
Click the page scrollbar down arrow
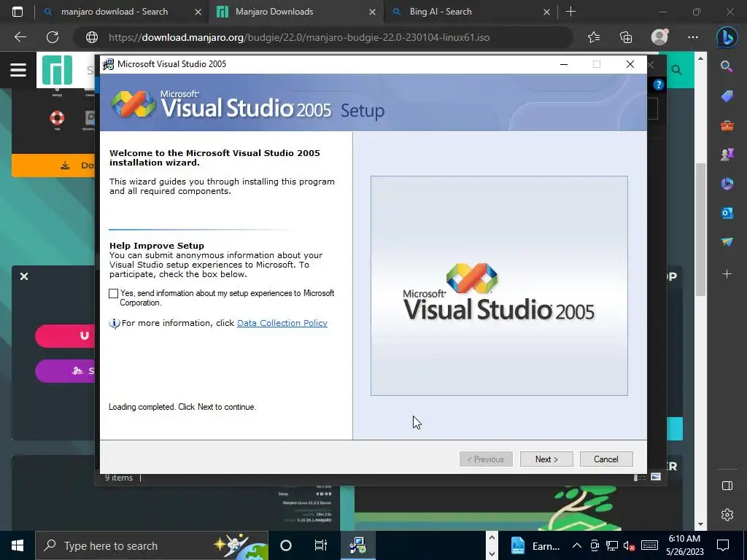coord(700,524)
